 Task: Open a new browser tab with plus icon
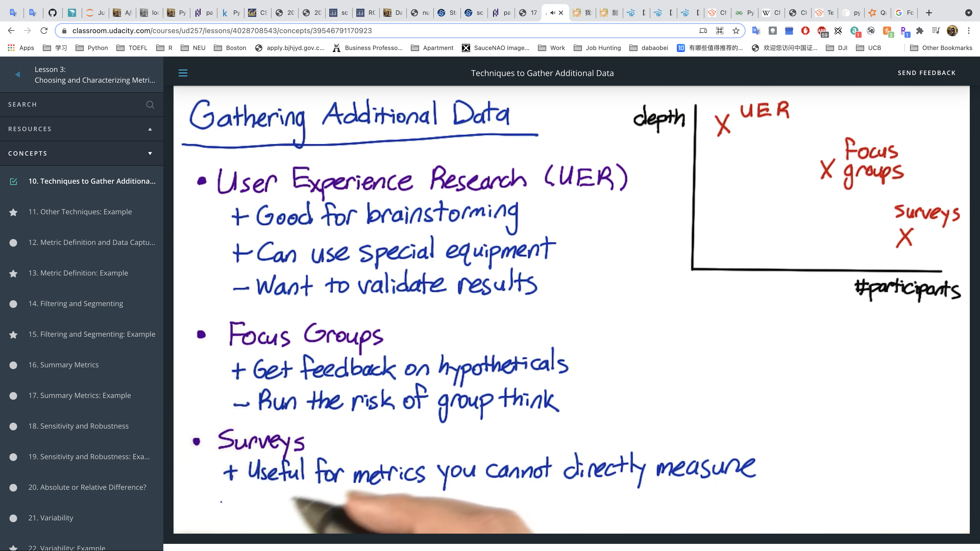click(x=929, y=13)
